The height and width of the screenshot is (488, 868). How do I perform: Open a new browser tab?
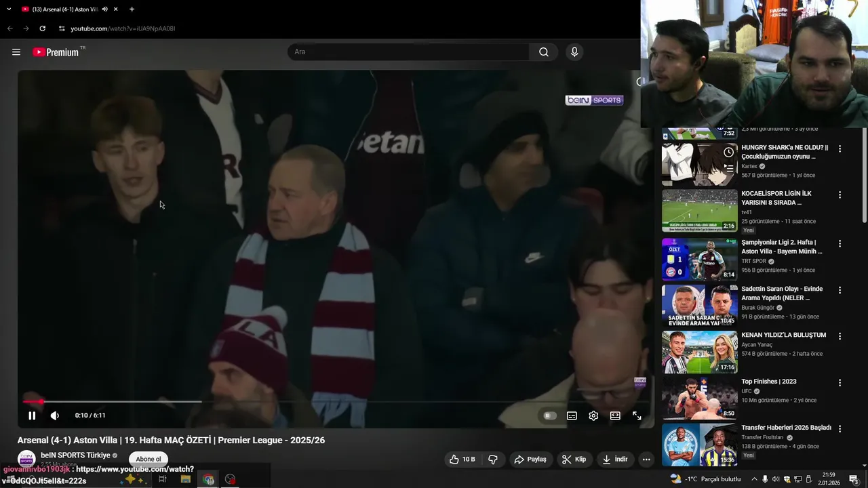tap(132, 9)
